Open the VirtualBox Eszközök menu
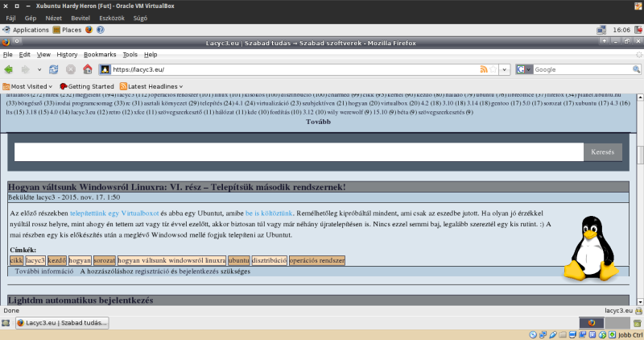The image size is (644, 340). point(112,18)
